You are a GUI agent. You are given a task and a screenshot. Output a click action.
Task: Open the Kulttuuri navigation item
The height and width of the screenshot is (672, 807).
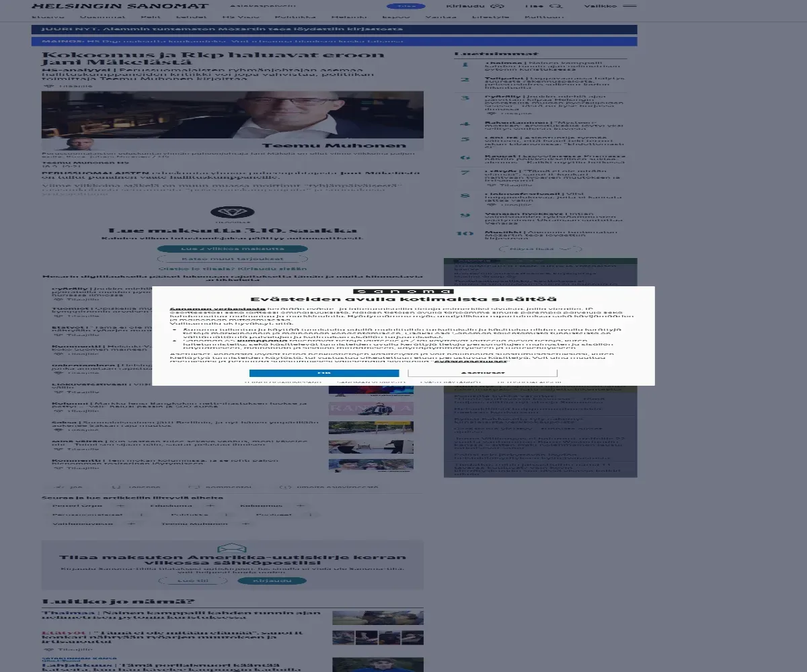point(544,16)
